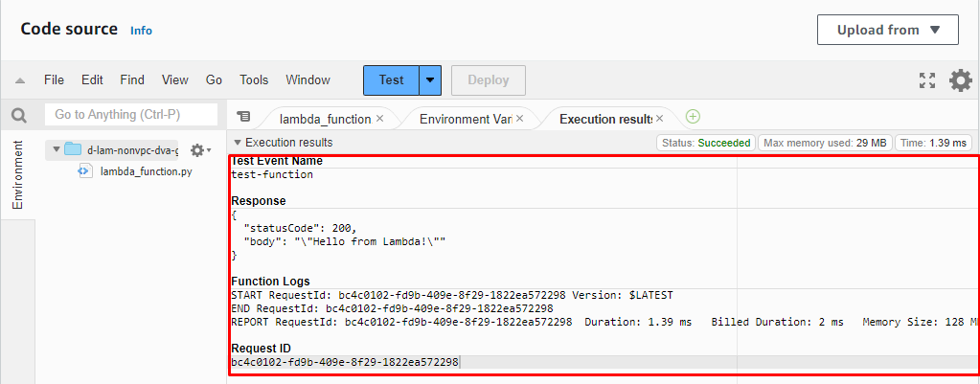
Task: Close the lambda_function tab
Action: [x=379, y=119]
